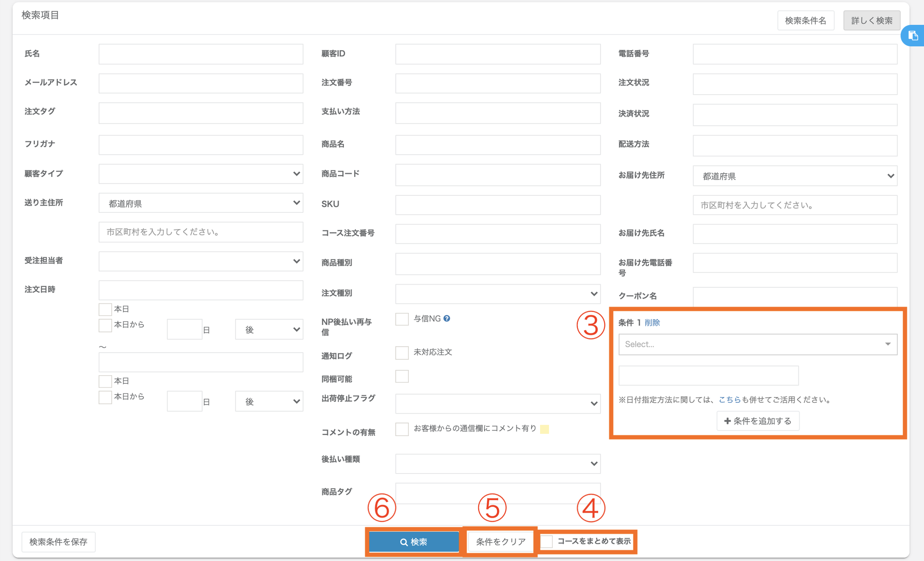
Task: Enable the 与信NG checkbox
Action: pos(402,319)
